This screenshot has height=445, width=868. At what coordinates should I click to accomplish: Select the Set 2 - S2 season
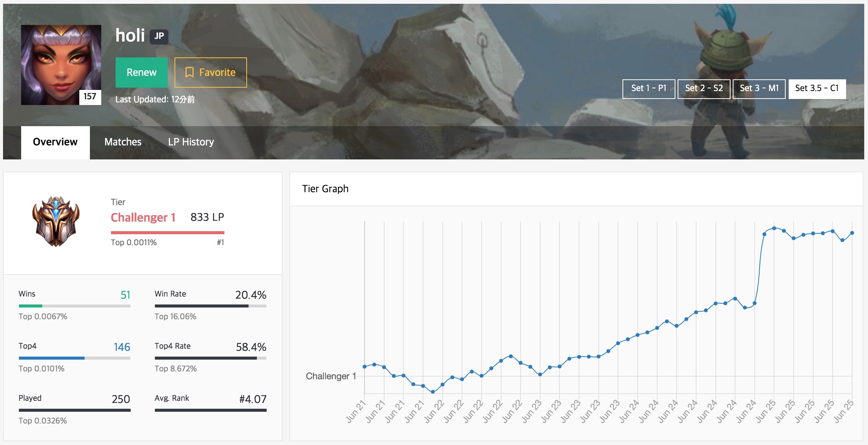[704, 89]
